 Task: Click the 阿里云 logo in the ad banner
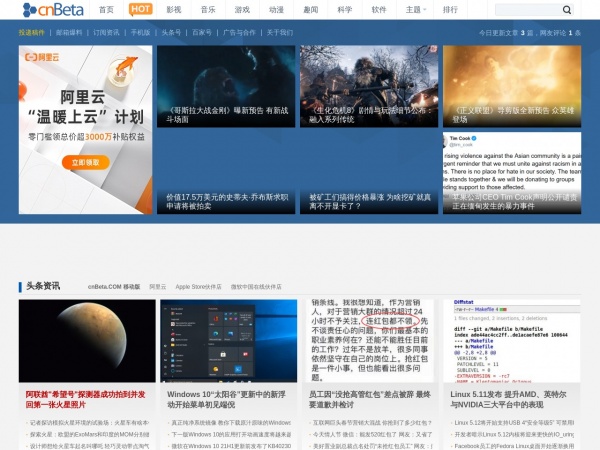[42, 57]
